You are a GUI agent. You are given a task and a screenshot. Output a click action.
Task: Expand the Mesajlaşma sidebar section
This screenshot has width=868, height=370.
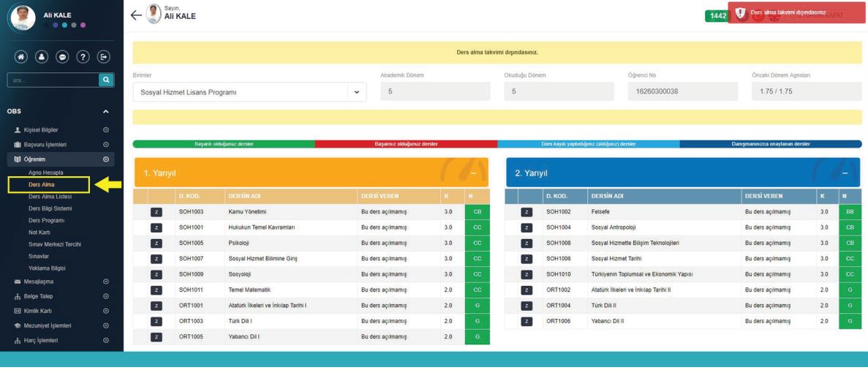click(105, 281)
